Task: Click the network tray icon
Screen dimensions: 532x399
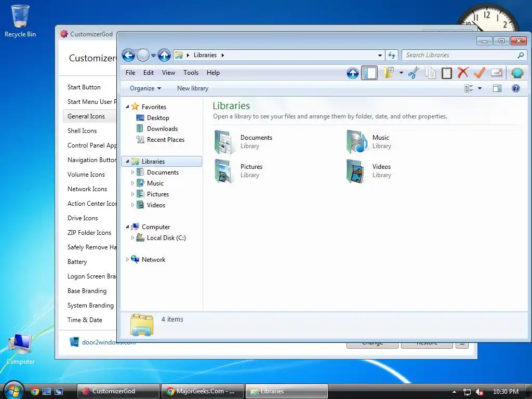Action: (467, 392)
